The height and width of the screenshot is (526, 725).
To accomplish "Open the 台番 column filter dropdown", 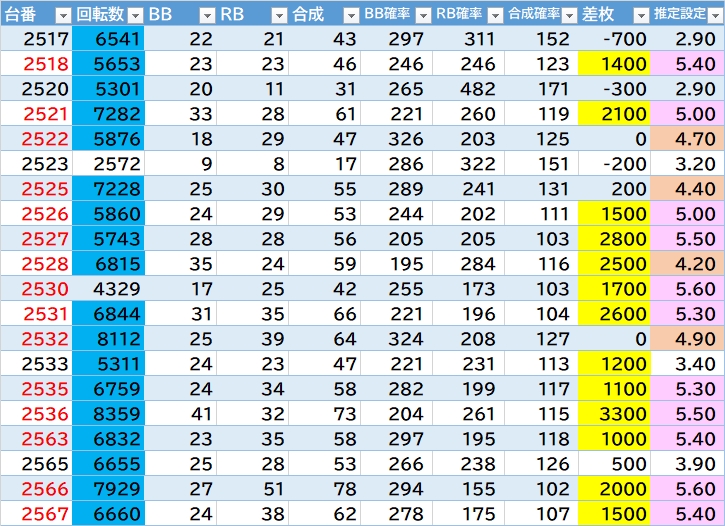I will click(62, 15).
